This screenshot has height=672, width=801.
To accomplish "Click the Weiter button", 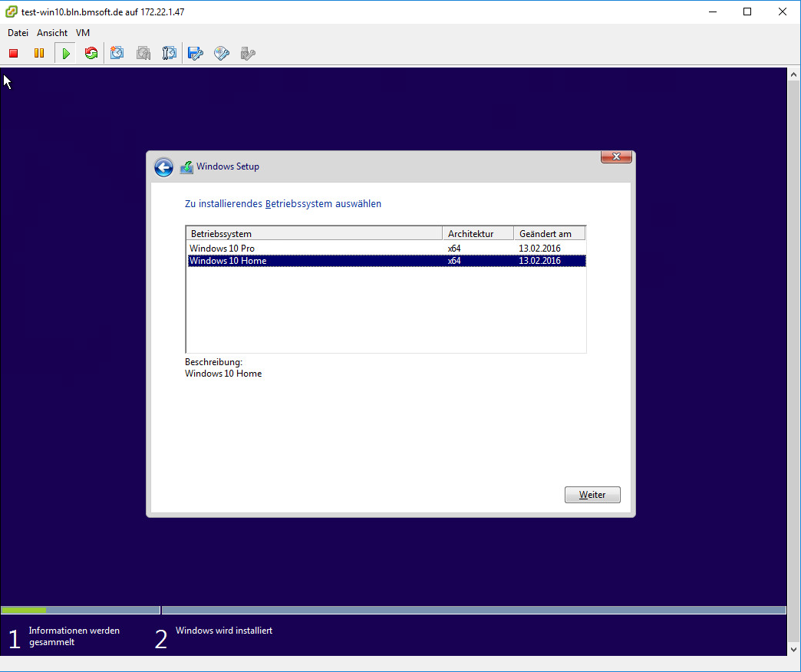I will [592, 495].
